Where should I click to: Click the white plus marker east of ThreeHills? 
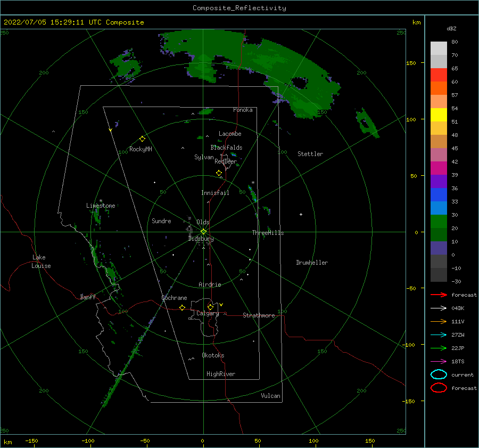point(301,214)
